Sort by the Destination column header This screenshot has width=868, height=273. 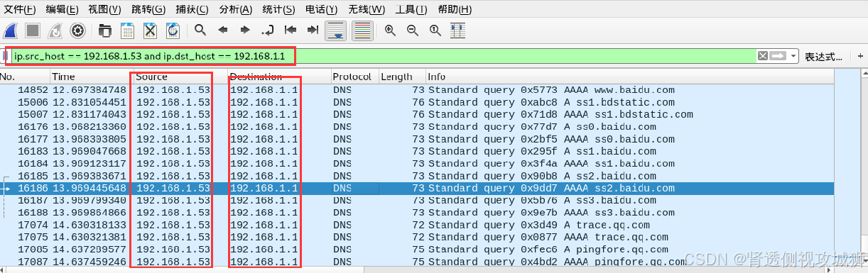point(280,77)
